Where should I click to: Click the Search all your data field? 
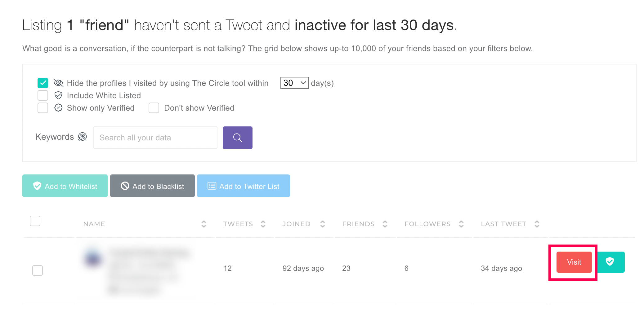tap(155, 138)
